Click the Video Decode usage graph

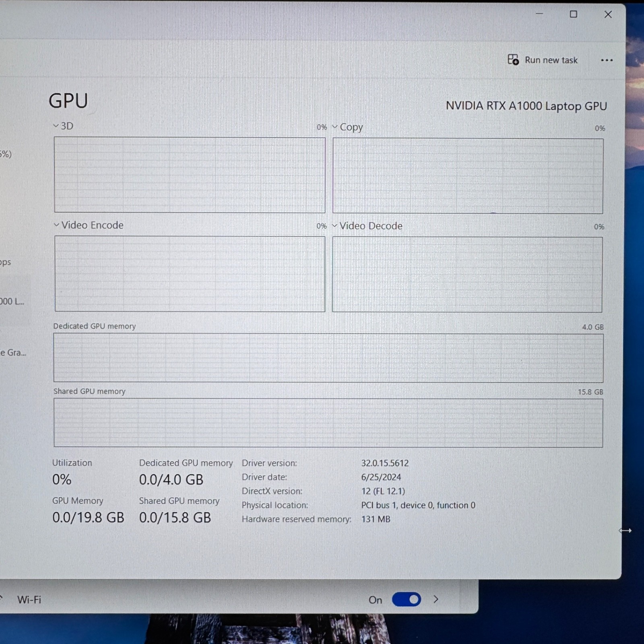(467, 275)
